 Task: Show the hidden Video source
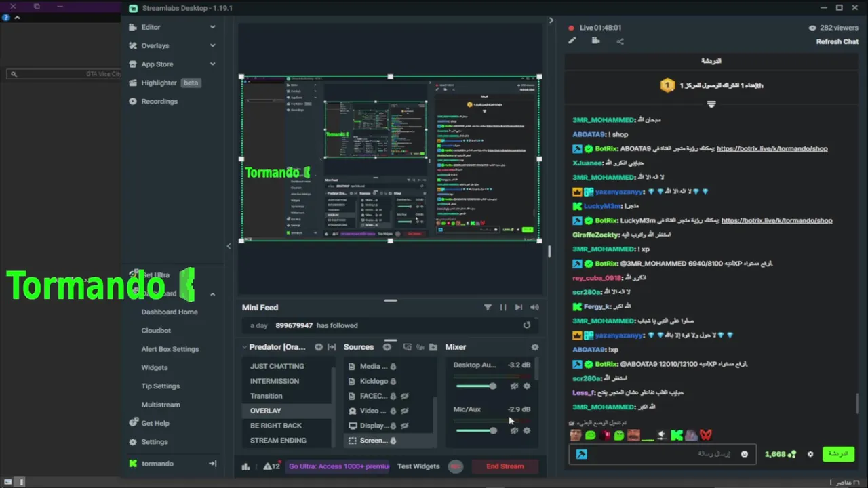click(405, 411)
